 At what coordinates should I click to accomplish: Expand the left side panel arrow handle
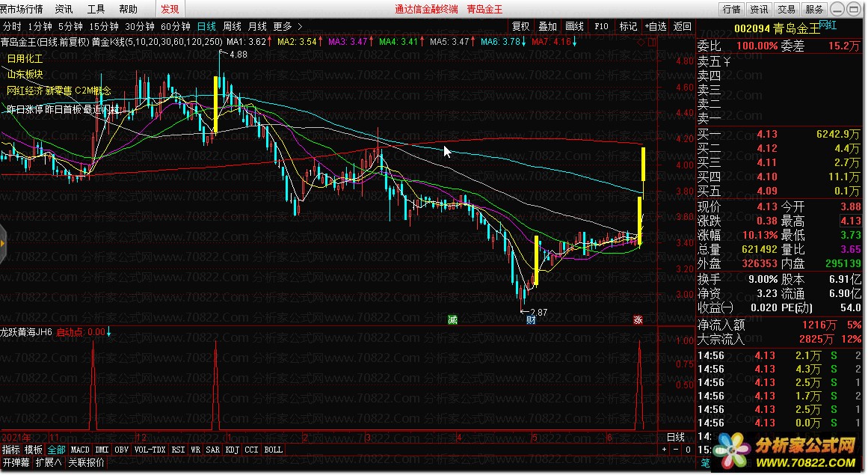point(3,243)
